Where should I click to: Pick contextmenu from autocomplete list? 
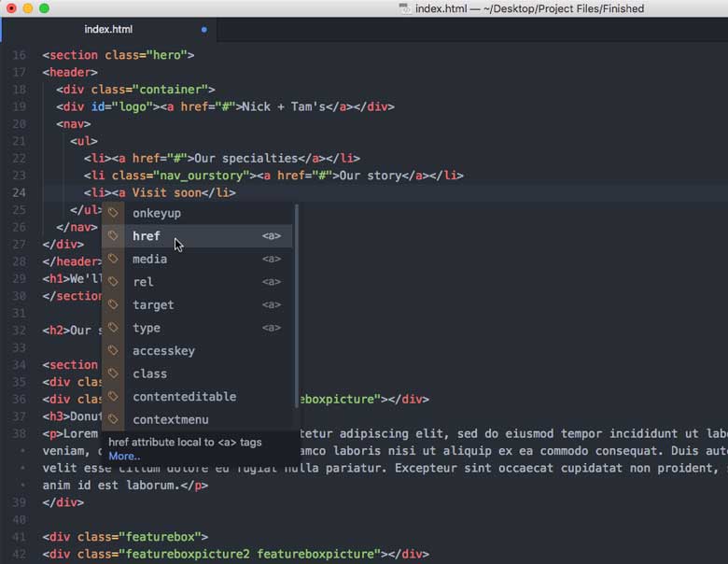197,419
